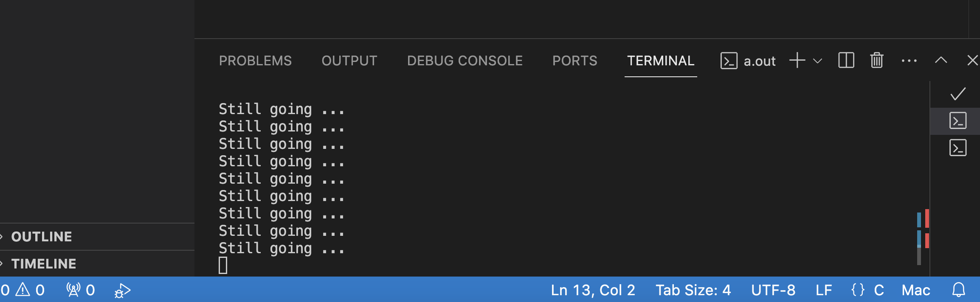Open the panel's more actions ellipsis

(x=909, y=61)
